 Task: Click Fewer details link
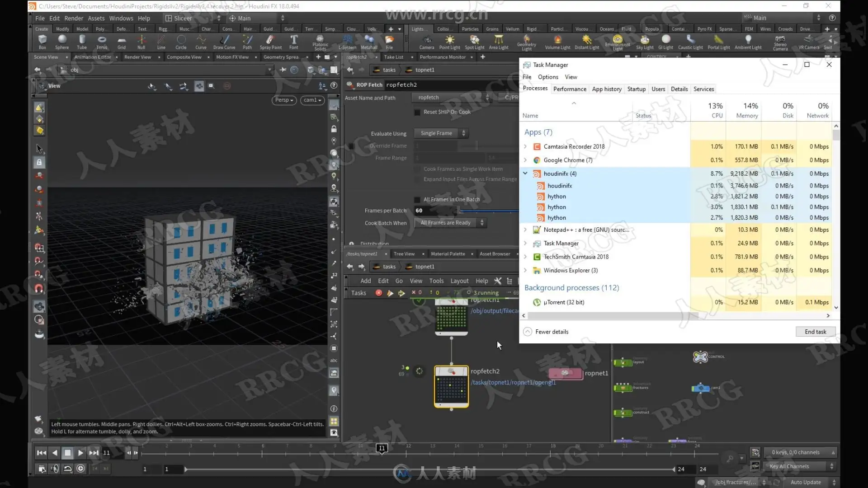coord(551,332)
